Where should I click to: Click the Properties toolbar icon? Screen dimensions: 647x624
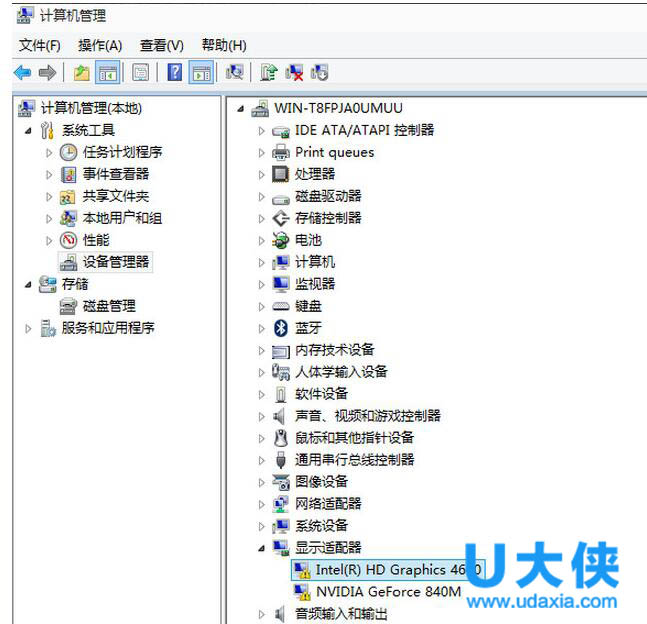(141, 72)
